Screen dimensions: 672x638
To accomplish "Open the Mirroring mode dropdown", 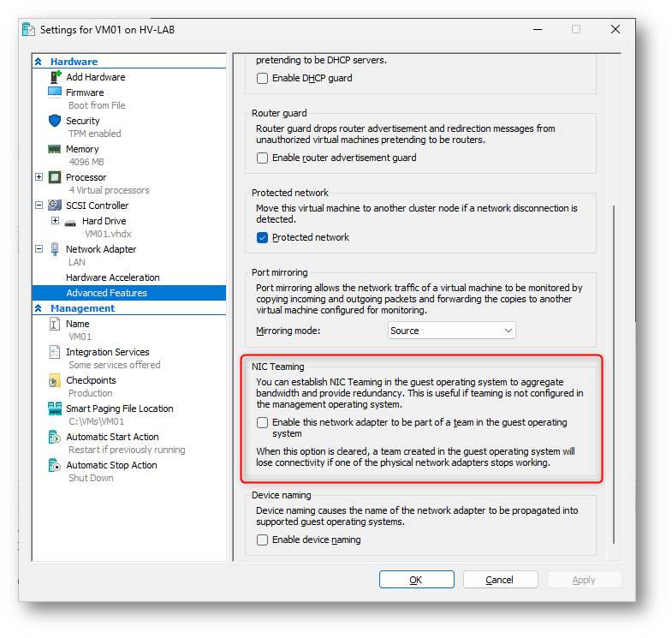I will pos(452,331).
